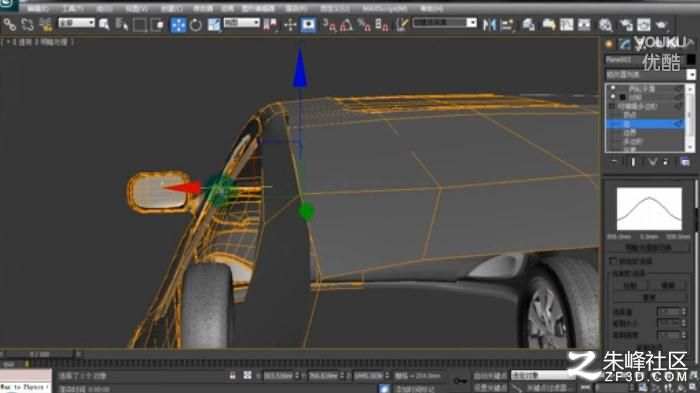Activate the Select and Scale tool
This screenshot has height=393, width=700.
coord(213,25)
